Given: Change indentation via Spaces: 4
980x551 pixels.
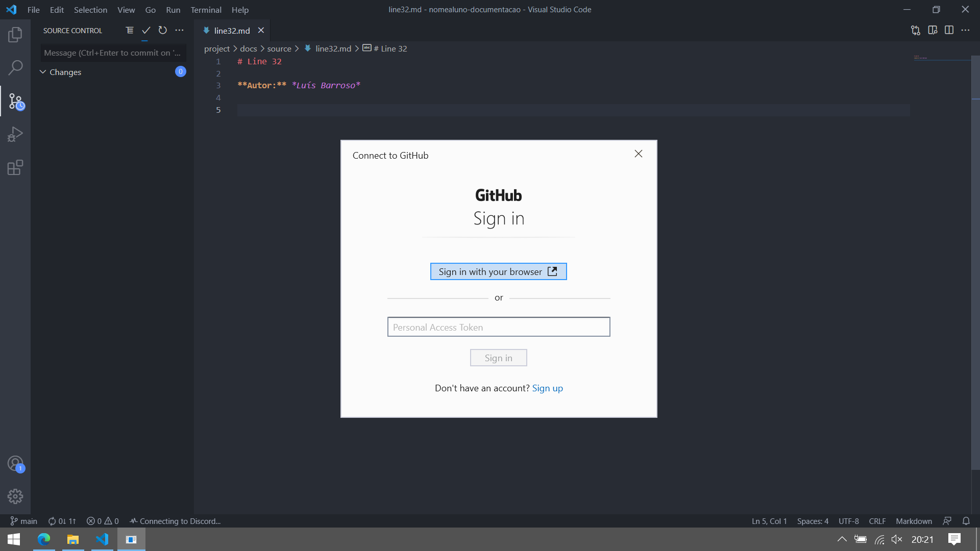Looking at the screenshot, I should coord(813,521).
